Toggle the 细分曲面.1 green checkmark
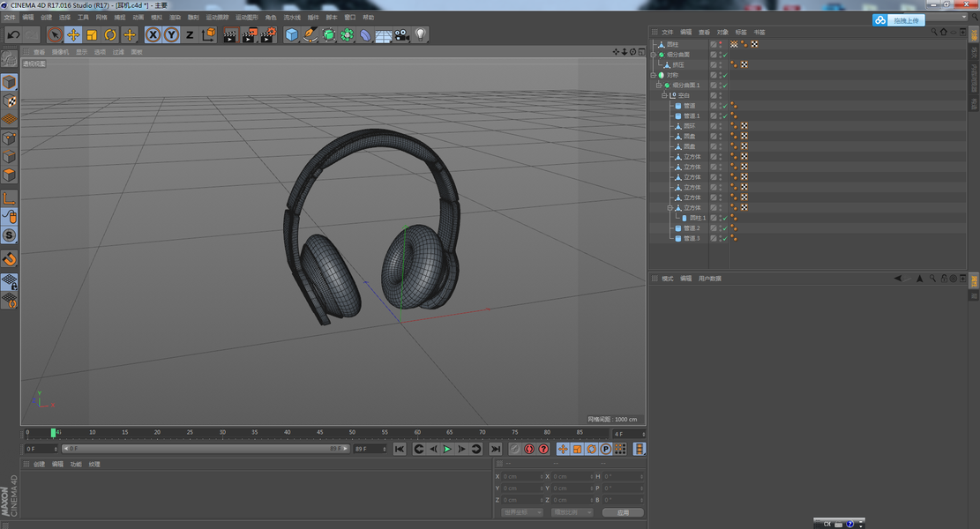The image size is (980, 529). tap(725, 86)
